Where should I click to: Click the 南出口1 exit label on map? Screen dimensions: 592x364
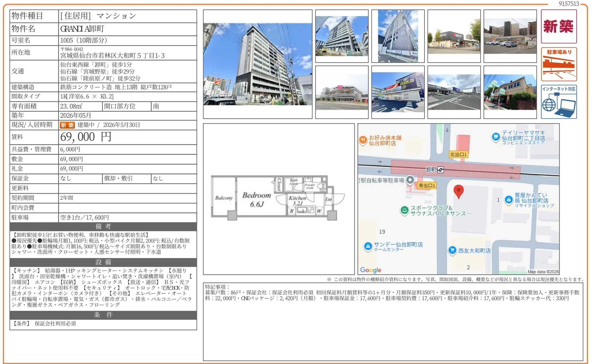(x=427, y=186)
